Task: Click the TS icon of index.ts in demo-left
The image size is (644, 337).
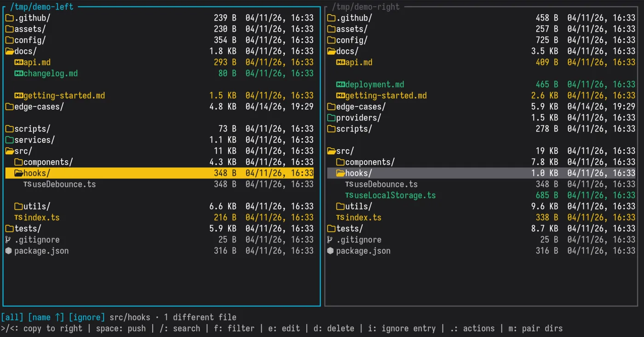Action: [18, 217]
